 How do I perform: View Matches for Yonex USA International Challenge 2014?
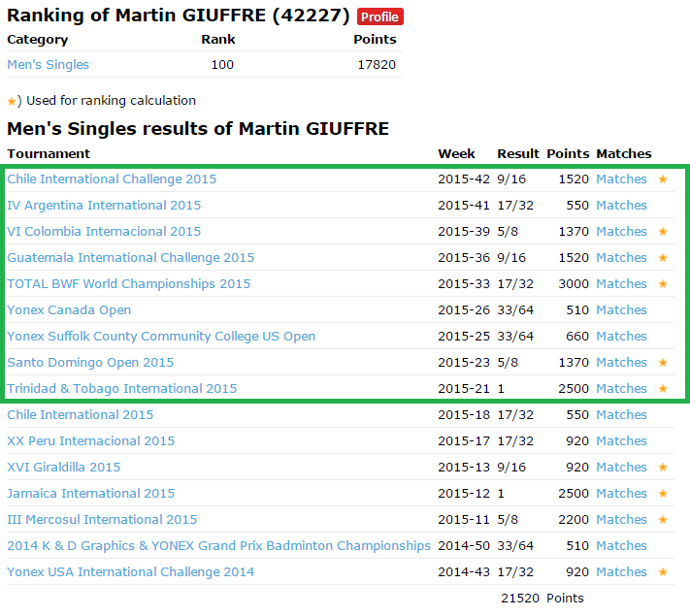pos(621,571)
